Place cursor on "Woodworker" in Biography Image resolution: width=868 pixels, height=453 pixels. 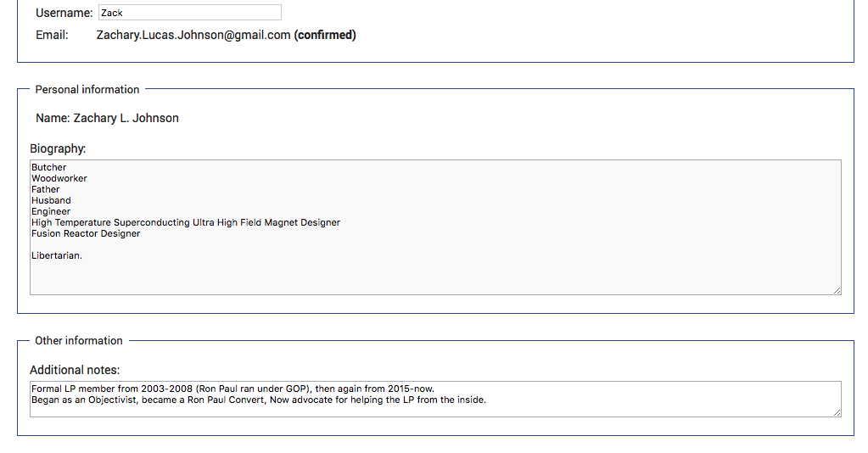[x=59, y=179]
